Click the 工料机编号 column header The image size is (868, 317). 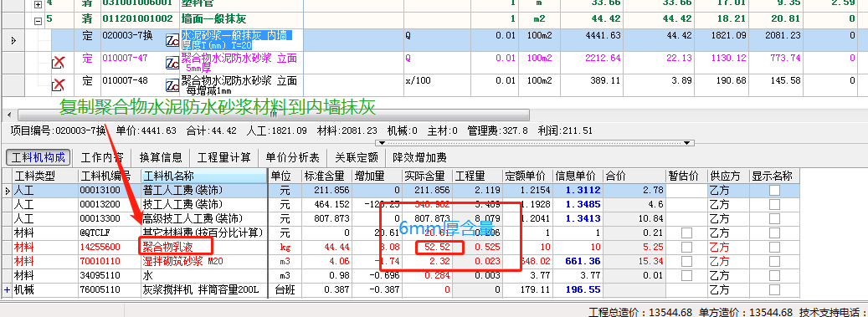click(x=109, y=176)
